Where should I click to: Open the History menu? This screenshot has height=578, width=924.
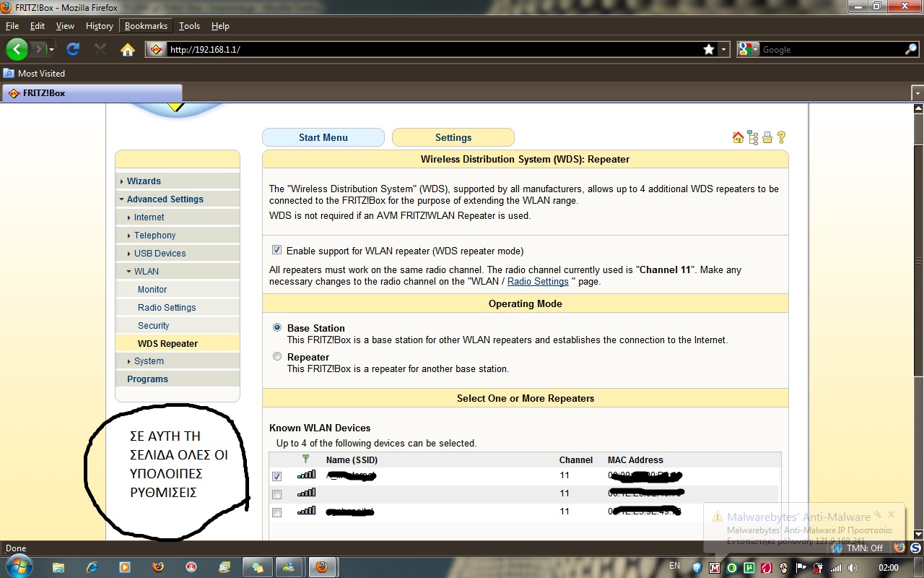coord(99,25)
